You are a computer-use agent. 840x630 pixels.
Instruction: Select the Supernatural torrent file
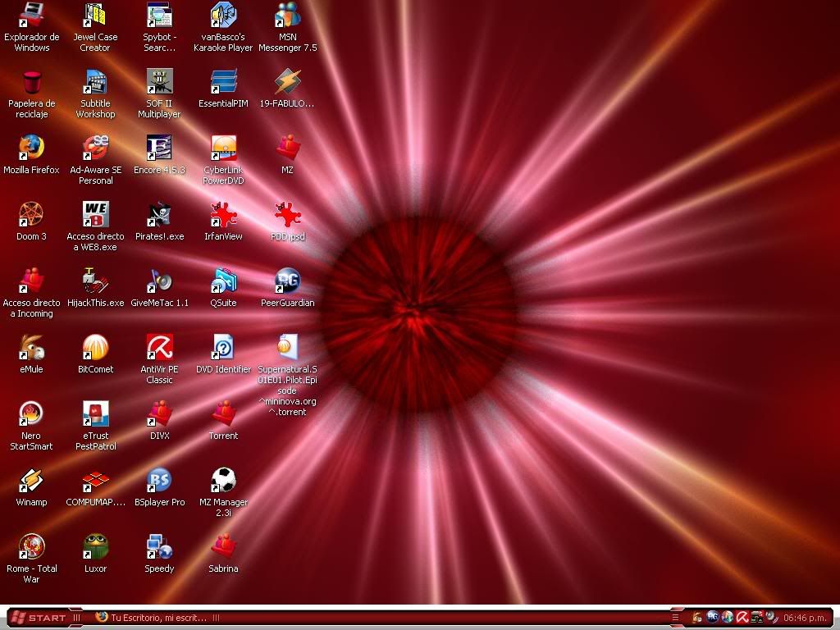click(x=287, y=348)
